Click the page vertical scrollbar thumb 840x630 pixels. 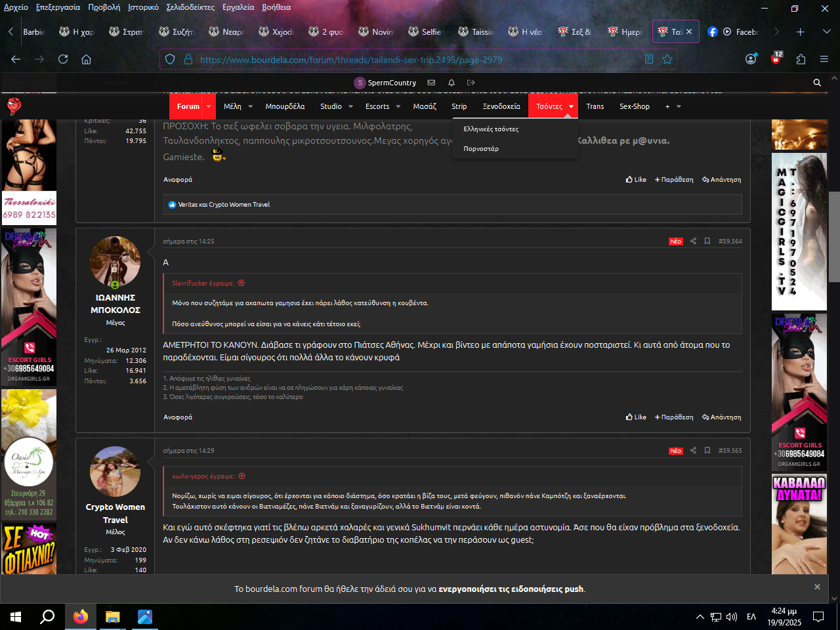(x=834, y=238)
